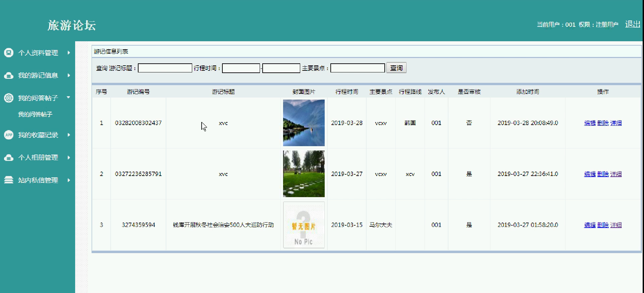This screenshot has height=293, width=644.
Task: Open the green park cover image in row 2
Action: tap(304, 174)
